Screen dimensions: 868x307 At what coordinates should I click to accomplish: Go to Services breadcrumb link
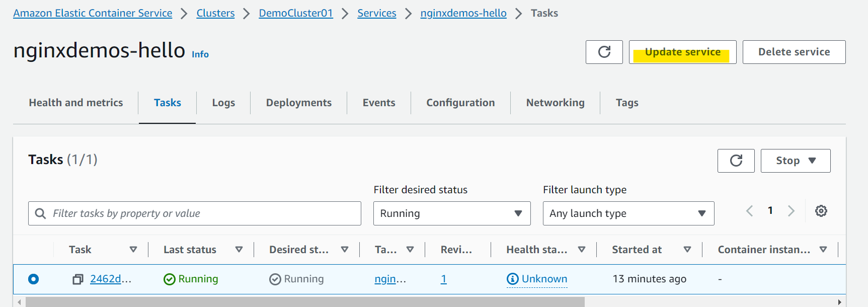377,13
